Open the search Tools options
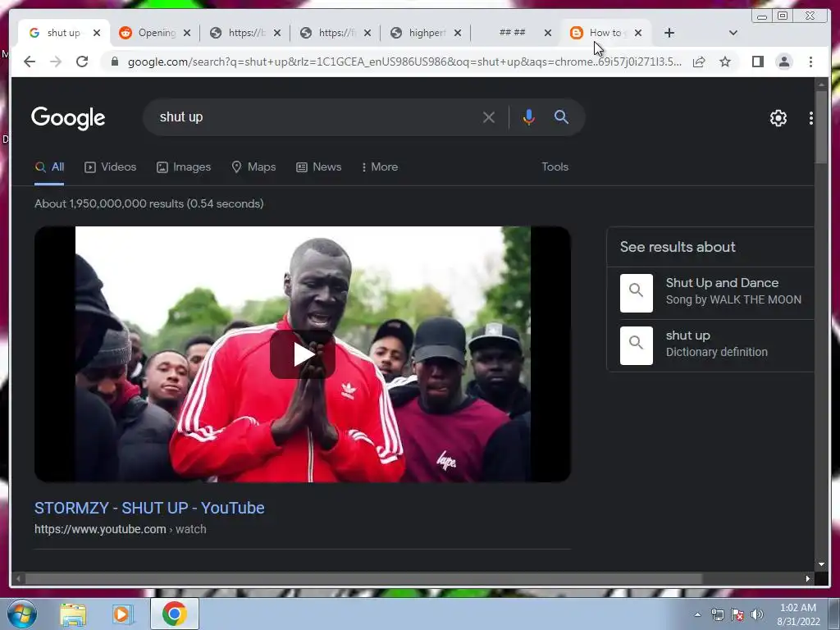Viewport: 840px width, 630px height. [x=555, y=167]
